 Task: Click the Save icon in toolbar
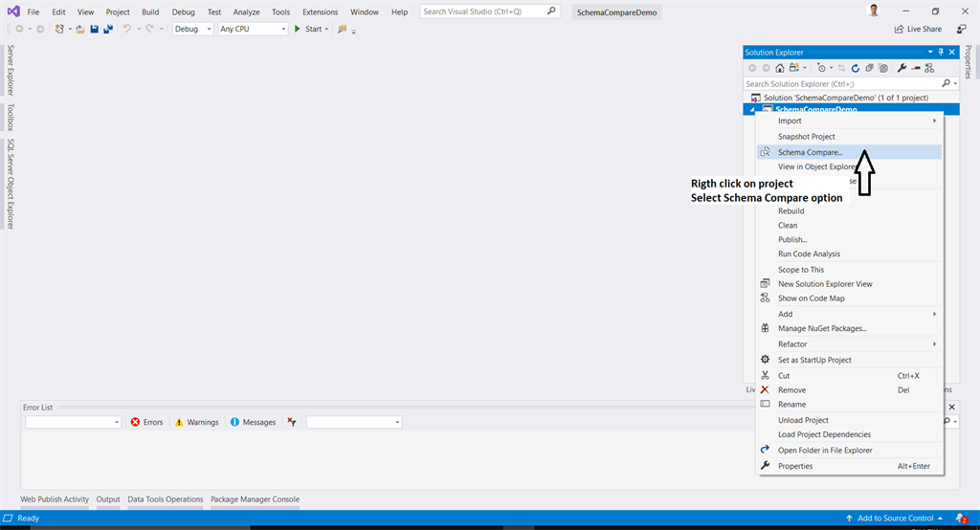click(x=95, y=29)
